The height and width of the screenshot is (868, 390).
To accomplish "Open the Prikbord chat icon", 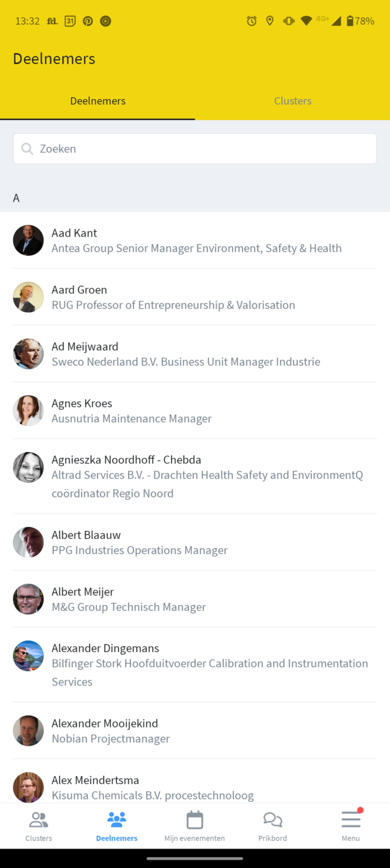I will 273,820.
